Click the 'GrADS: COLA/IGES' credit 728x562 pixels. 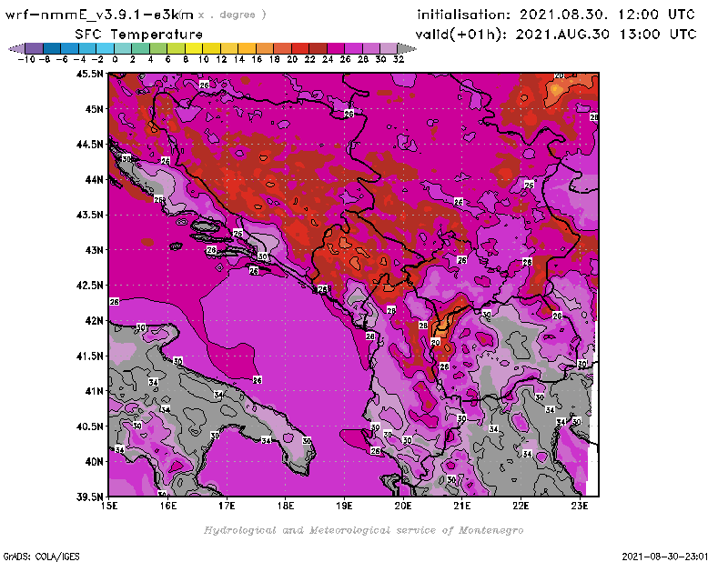click(x=41, y=556)
